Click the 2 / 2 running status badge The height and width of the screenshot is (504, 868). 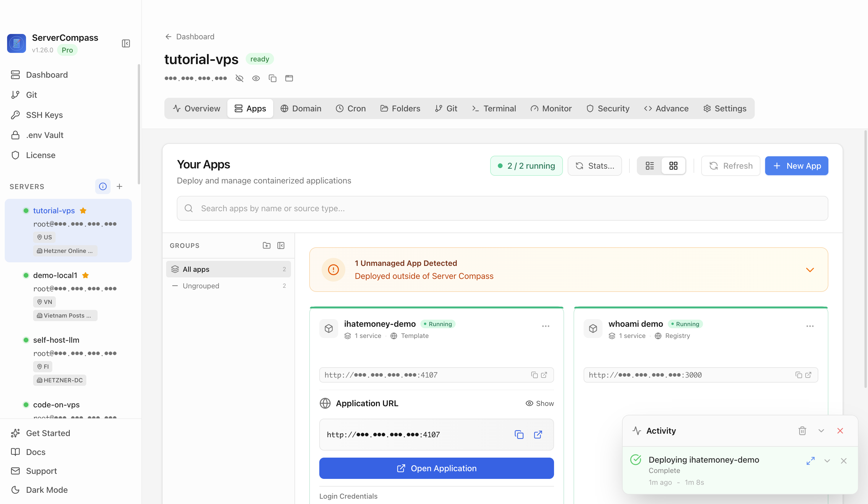coord(526,166)
